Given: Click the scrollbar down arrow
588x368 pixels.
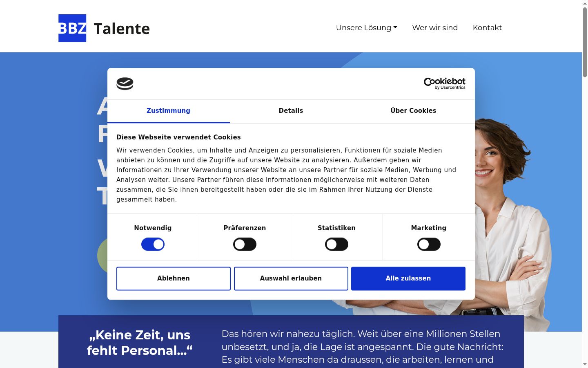Looking at the screenshot, I should (585, 364).
